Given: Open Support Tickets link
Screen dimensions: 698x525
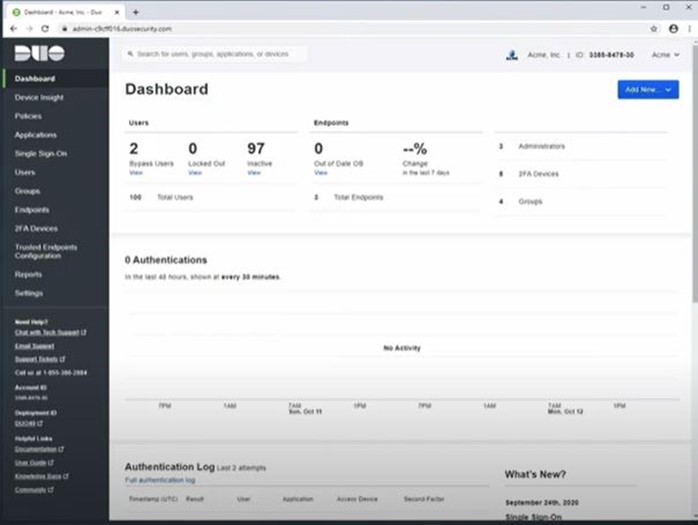Looking at the screenshot, I should (x=40, y=359).
